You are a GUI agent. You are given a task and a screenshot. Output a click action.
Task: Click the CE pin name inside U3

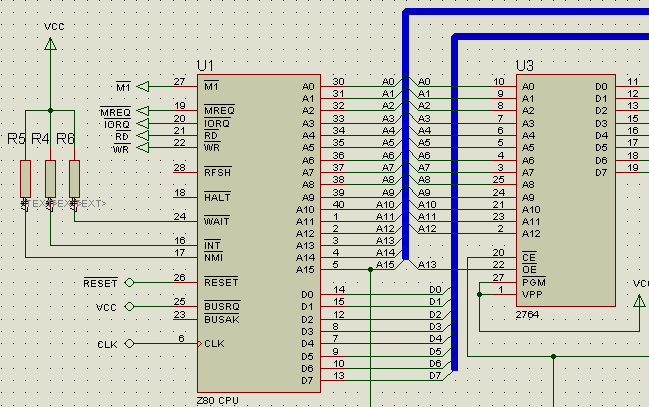(x=529, y=257)
